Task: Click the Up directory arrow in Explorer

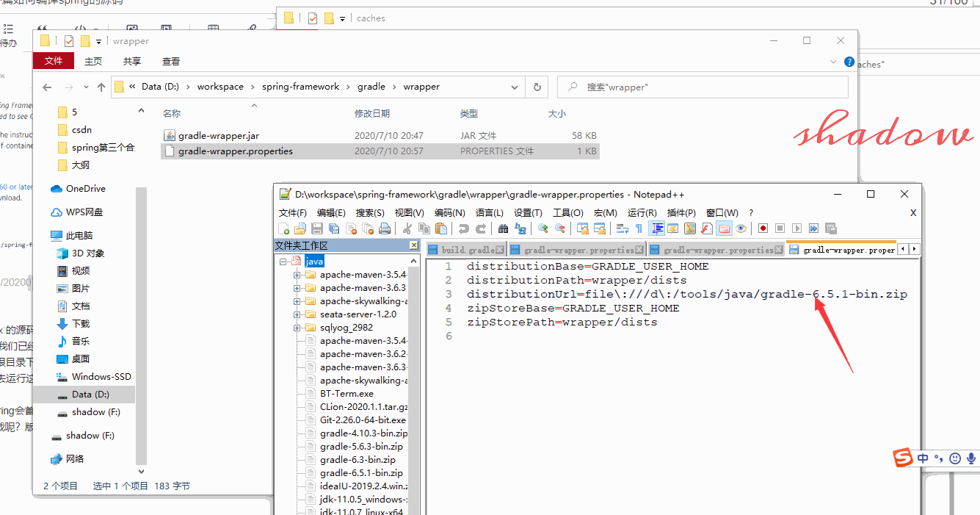Action: point(101,87)
